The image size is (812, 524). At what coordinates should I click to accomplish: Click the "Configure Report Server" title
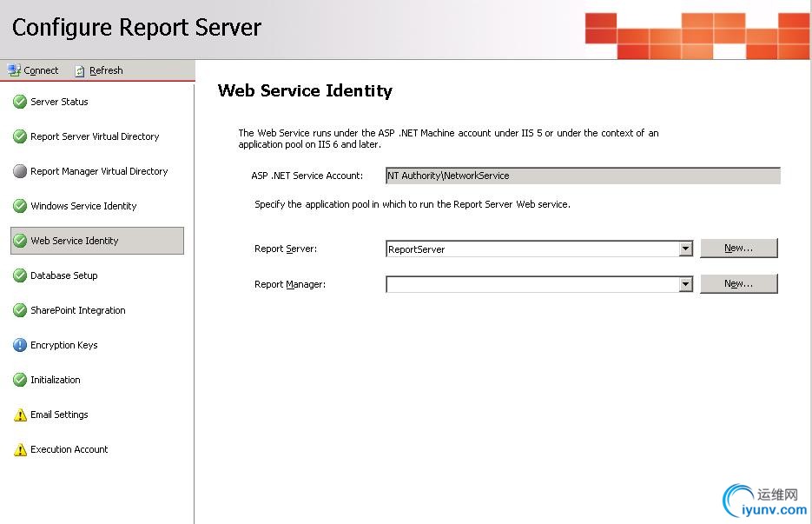tap(136, 28)
